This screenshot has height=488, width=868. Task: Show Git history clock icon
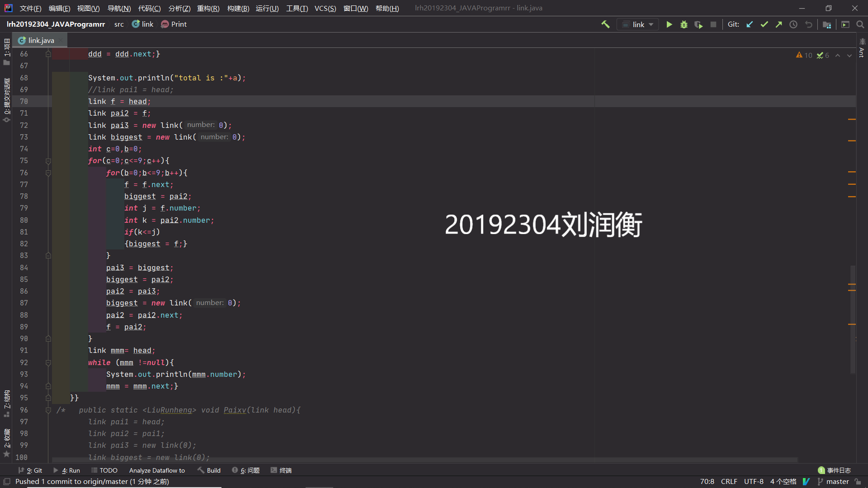pyautogui.click(x=793, y=24)
